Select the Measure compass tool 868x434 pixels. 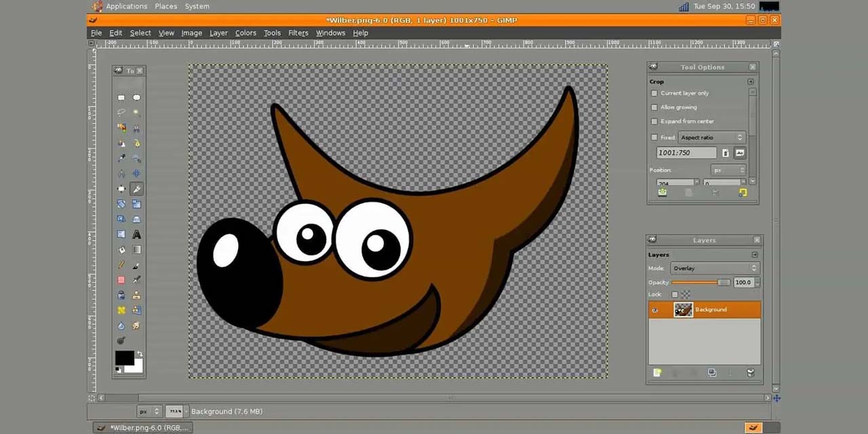coord(121,173)
